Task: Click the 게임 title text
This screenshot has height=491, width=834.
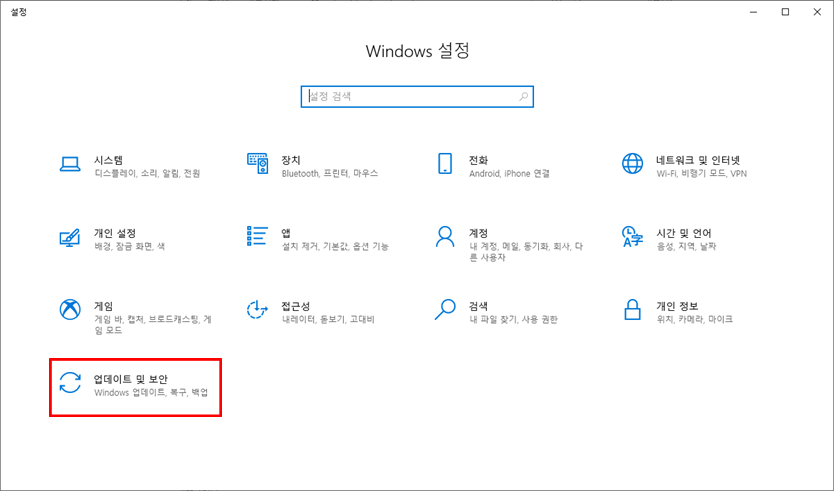Action: (104, 306)
